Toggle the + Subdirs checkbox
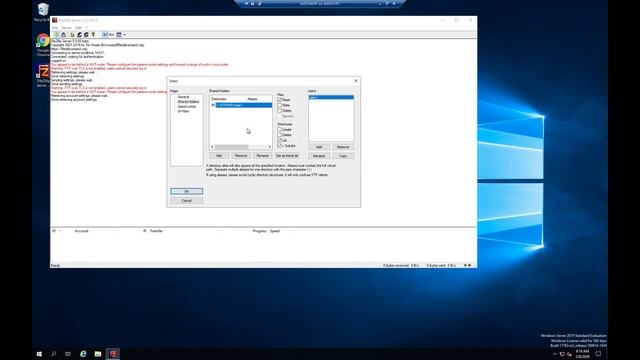 click(x=280, y=145)
